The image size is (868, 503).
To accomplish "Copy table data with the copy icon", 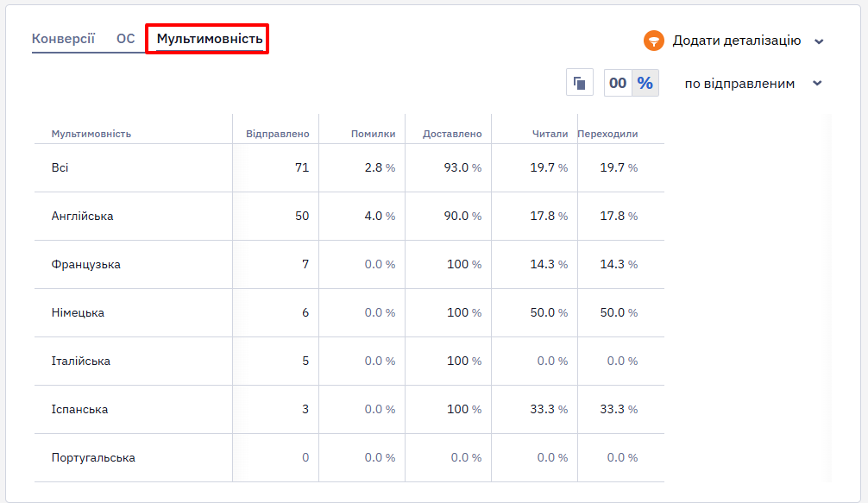I will click(580, 83).
